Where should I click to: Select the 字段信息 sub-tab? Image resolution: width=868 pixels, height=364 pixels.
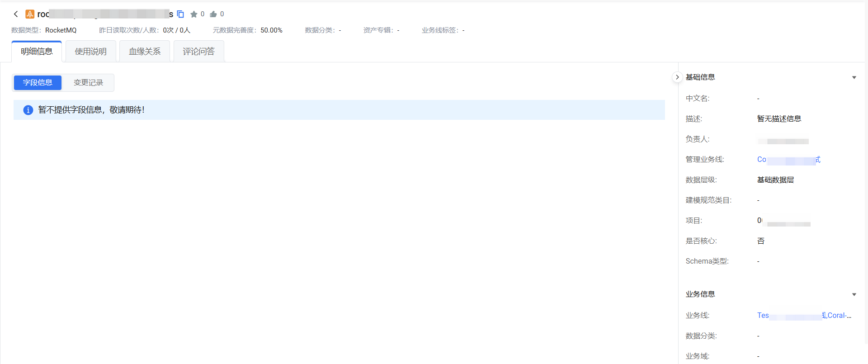click(38, 83)
